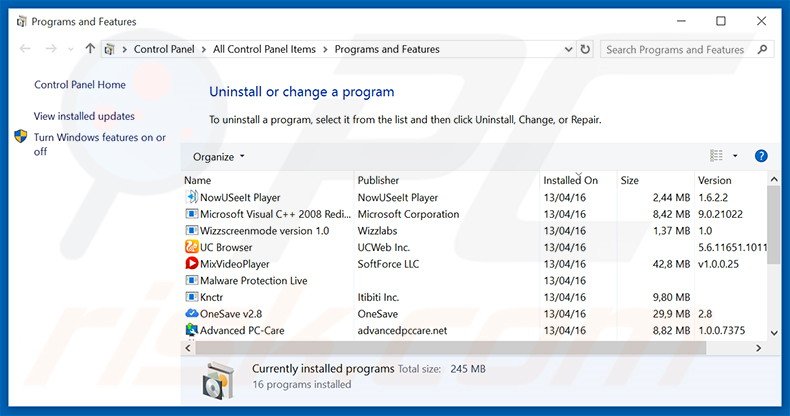Screen dimensions: 790x416
Task: Click the Wizzscreenmode program icon
Action: click(x=191, y=231)
